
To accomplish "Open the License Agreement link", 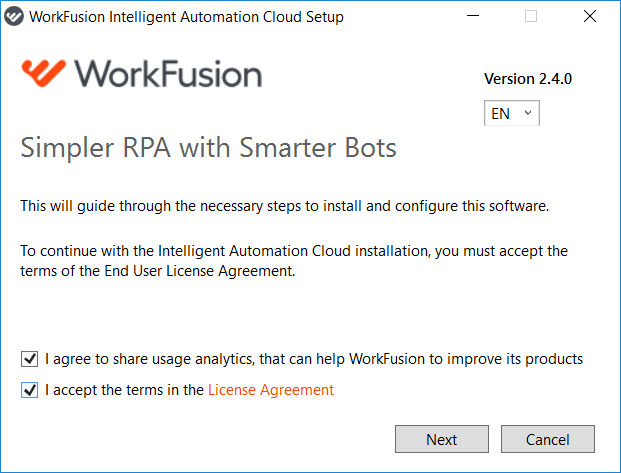I will click(x=271, y=390).
